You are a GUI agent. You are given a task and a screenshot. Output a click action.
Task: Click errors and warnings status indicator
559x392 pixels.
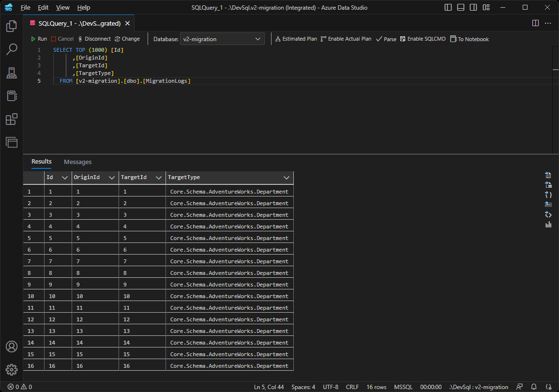(20, 387)
